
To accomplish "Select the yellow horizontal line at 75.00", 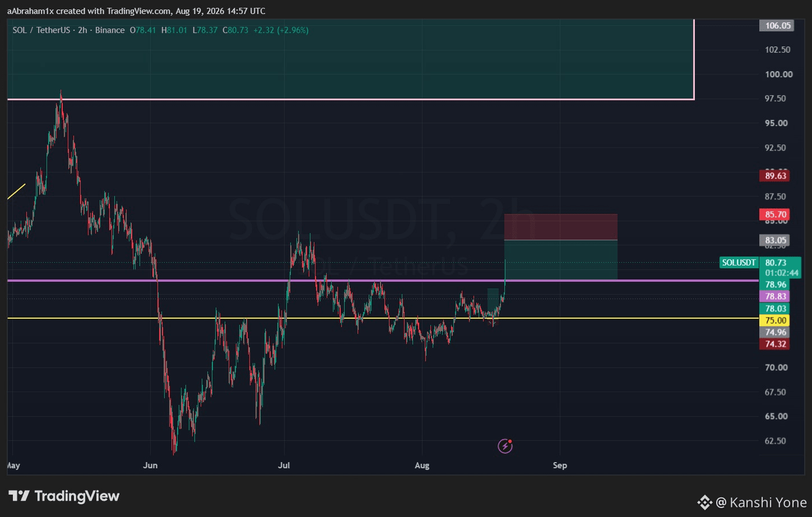I will (x=383, y=318).
